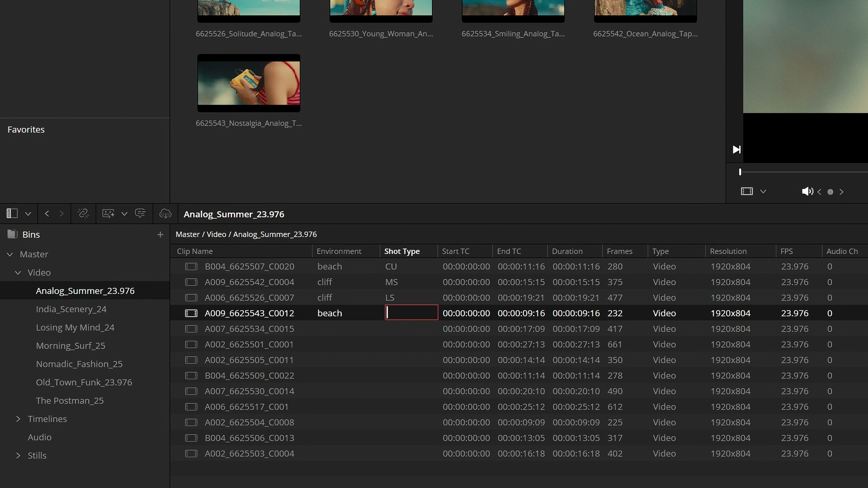The image size is (868, 488).
Task: Select the 6625526_Solitude_Analog clip thumbnail
Action: point(249,11)
